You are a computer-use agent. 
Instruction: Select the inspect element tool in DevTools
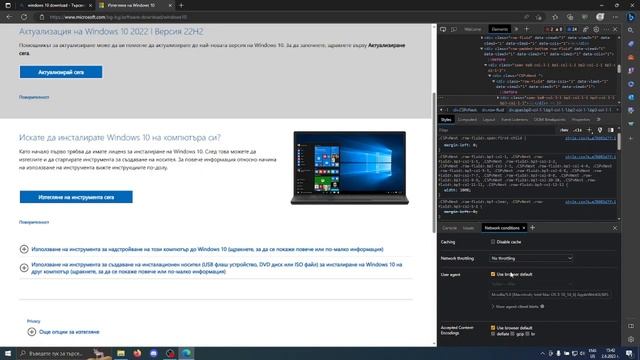[x=443, y=29]
